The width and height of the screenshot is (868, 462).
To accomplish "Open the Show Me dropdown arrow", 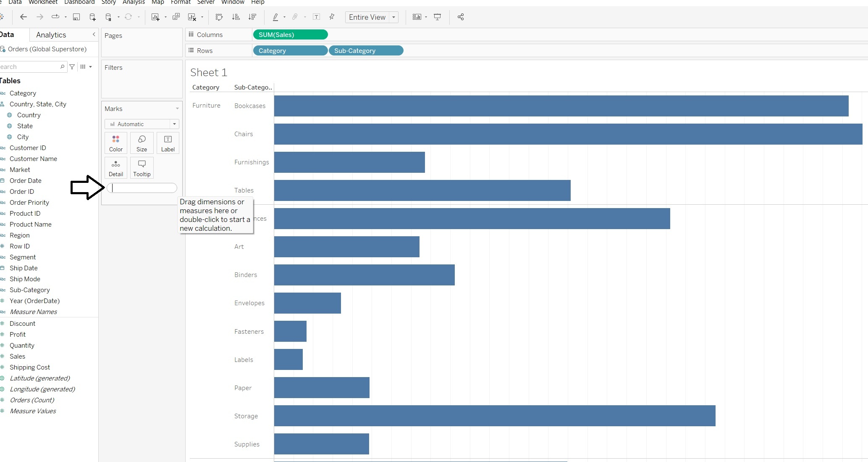I will tap(426, 17).
